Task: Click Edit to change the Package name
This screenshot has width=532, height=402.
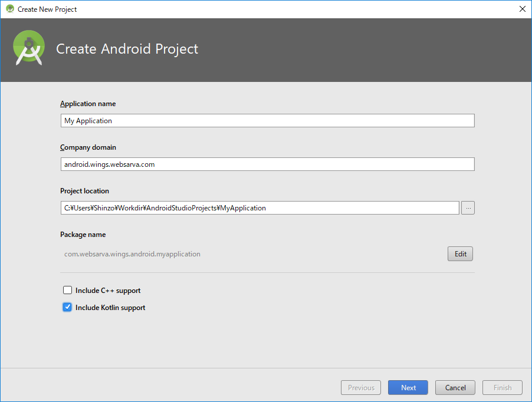Action: point(460,253)
